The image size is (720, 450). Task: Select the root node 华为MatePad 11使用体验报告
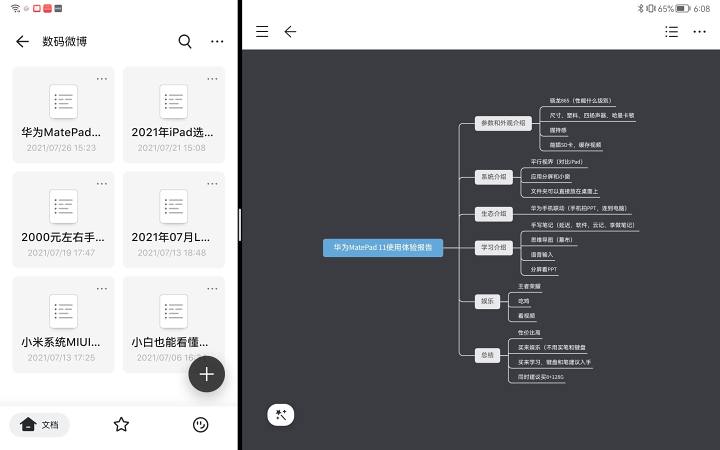click(383, 248)
